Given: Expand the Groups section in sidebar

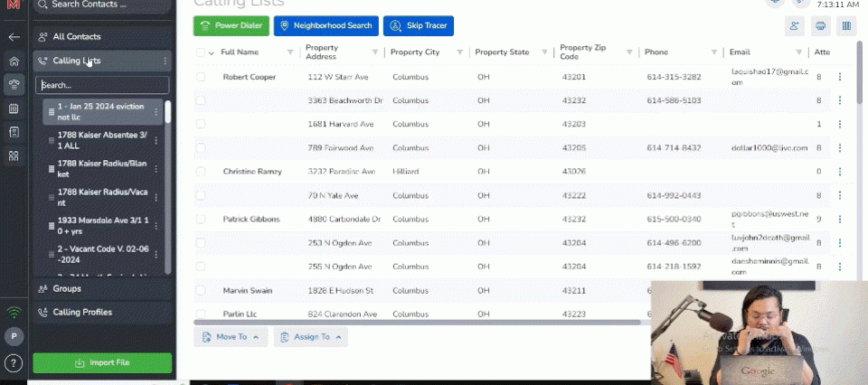Looking at the screenshot, I should [x=67, y=288].
